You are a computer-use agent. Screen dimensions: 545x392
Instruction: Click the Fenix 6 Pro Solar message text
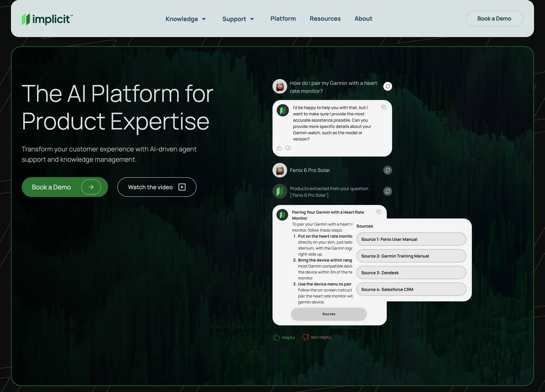(x=310, y=170)
